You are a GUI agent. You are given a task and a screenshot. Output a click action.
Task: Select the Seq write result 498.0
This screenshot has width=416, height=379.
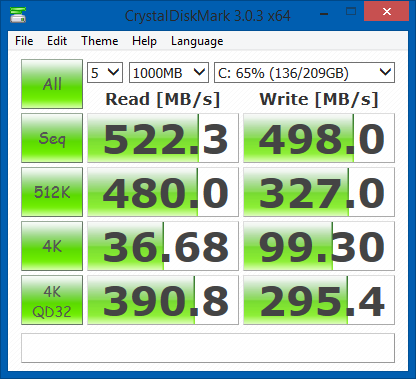(x=319, y=138)
